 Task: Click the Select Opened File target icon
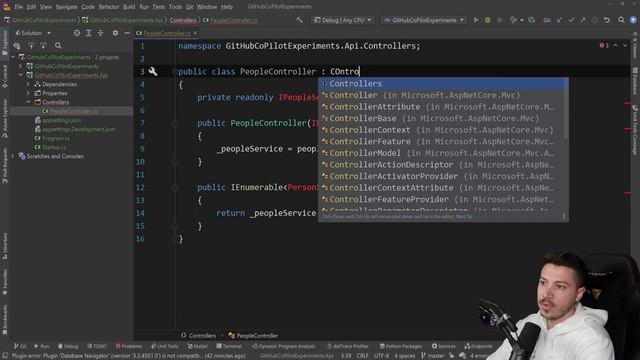pyautogui.click(x=77, y=33)
